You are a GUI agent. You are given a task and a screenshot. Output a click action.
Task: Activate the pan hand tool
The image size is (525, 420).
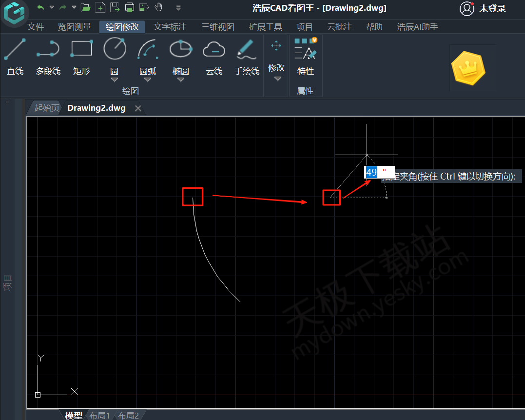pos(158,7)
